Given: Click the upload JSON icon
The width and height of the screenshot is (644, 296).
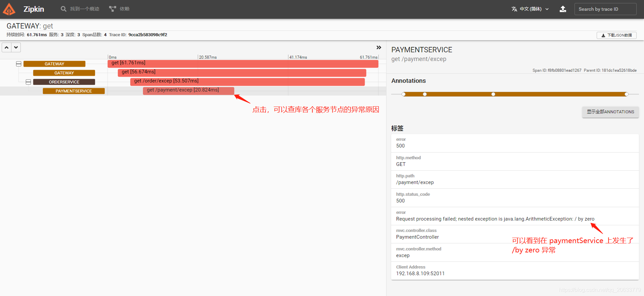Looking at the screenshot, I should [x=563, y=9].
